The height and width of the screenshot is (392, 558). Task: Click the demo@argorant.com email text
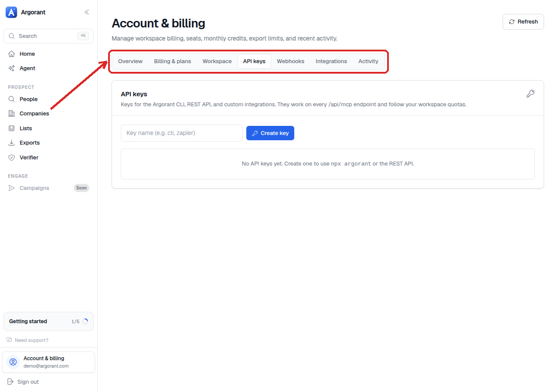point(46,366)
